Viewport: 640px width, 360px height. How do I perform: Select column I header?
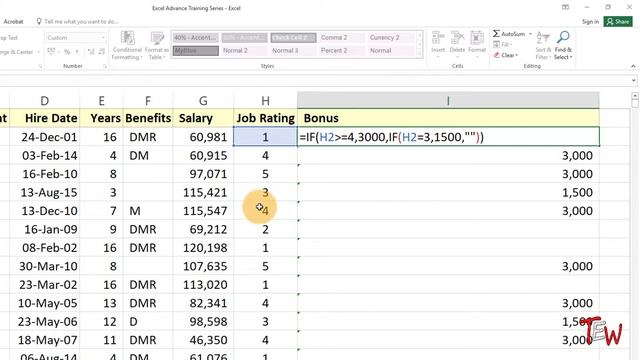pos(448,100)
